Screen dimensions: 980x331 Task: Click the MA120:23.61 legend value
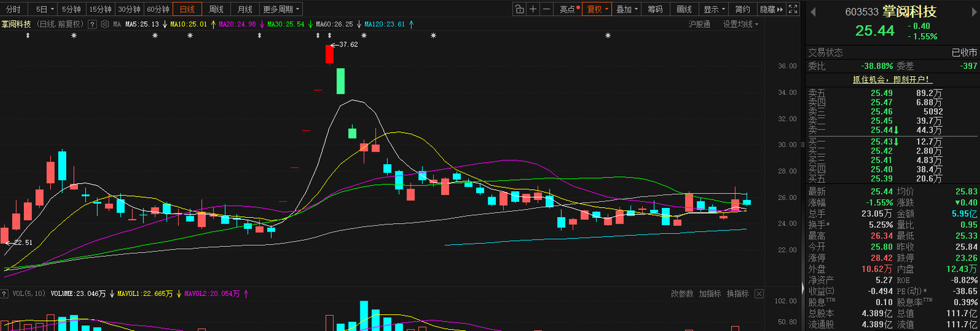click(384, 24)
